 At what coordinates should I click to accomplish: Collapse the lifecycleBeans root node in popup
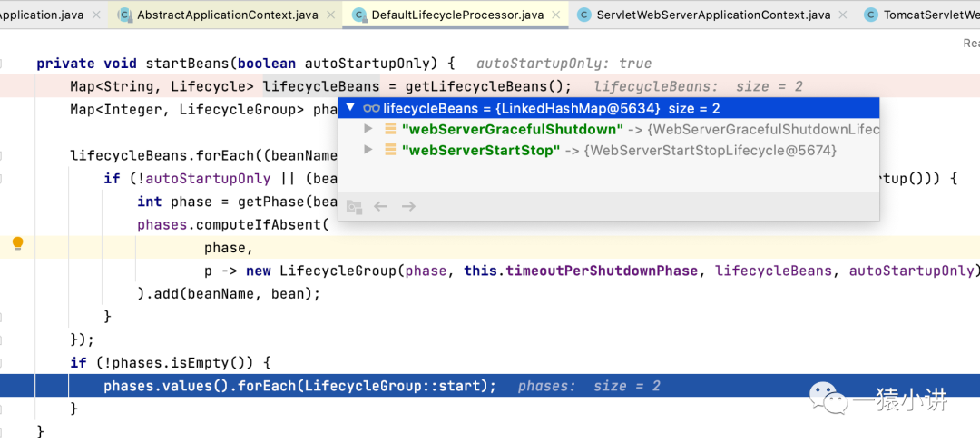pos(350,108)
